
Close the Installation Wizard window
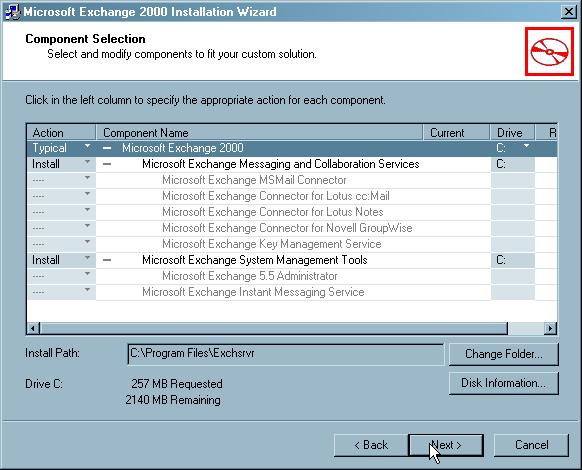pyautogui.click(x=569, y=12)
